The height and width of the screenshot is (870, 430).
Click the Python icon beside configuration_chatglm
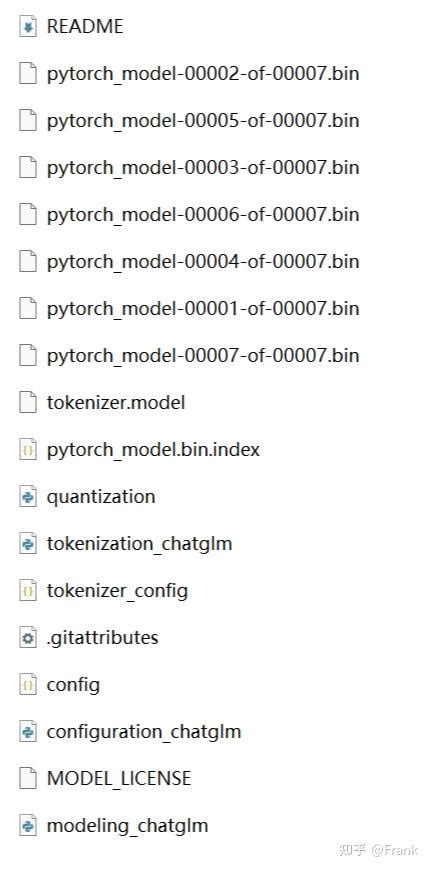(x=28, y=731)
